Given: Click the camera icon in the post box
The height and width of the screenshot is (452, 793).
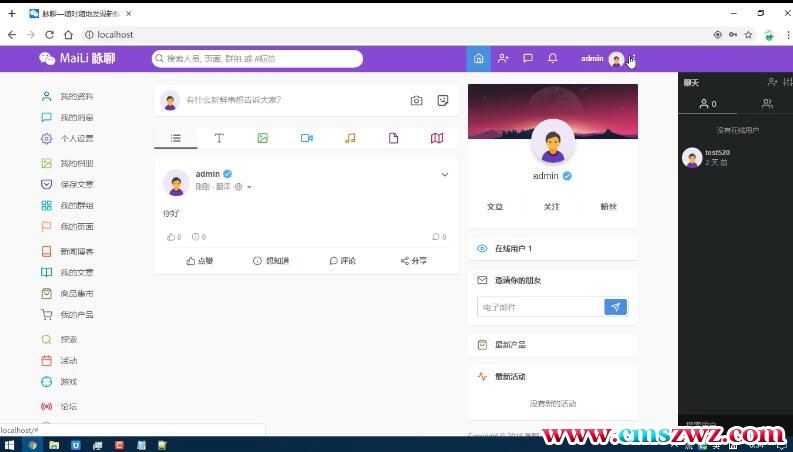Looking at the screenshot, I should click(x=416, y=100).
